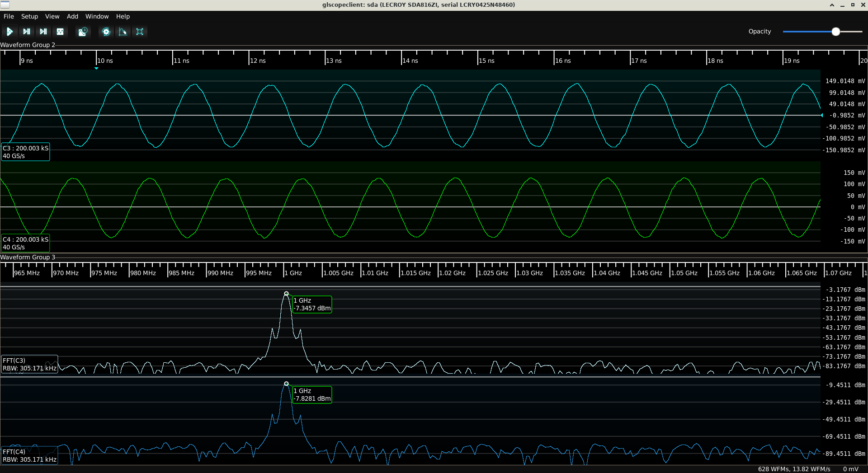The image size is (868, 473).
Task: Click the -83.1767 dBm scale label
Action: (844, 366)
